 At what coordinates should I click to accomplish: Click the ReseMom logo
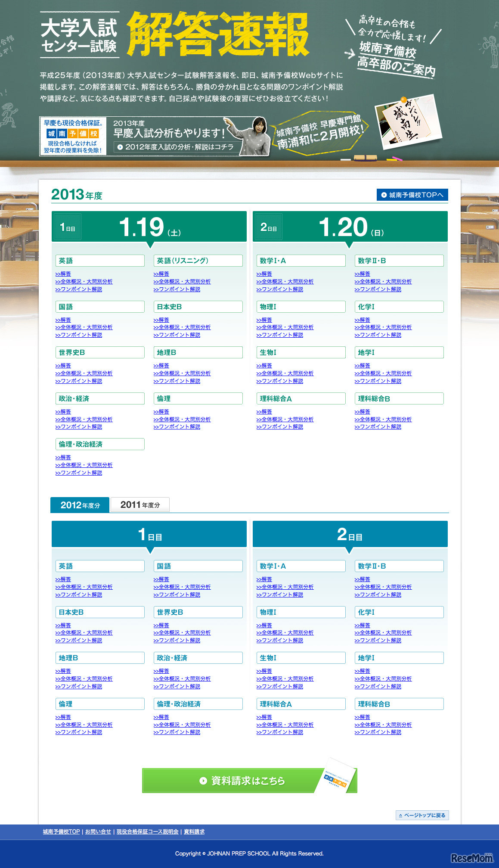click(x=472, y=857)
